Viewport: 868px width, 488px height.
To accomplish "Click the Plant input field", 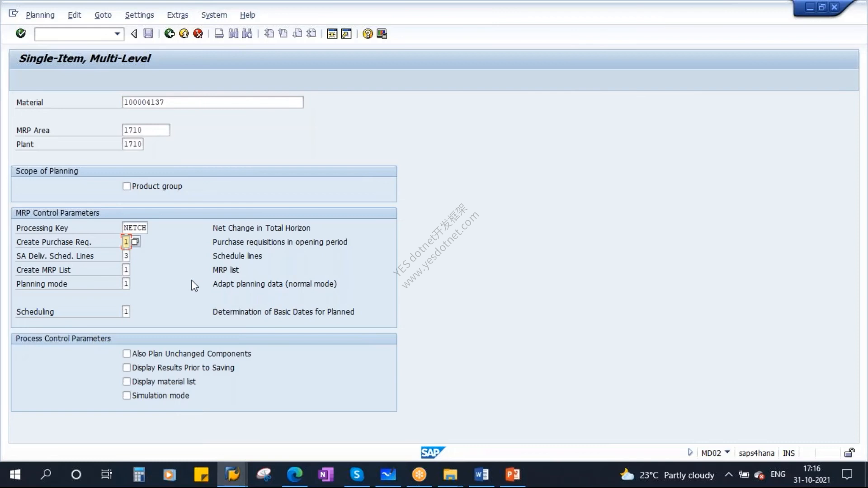I will (133, 144).
